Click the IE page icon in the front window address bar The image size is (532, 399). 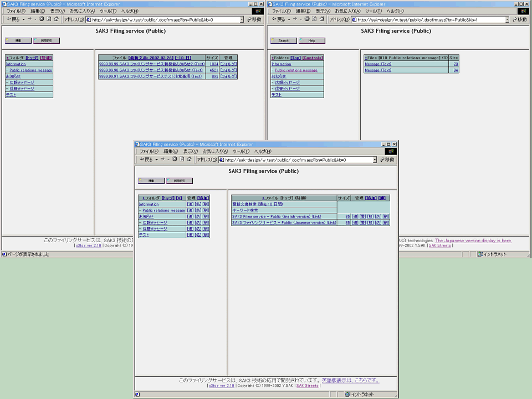(222, 160)
